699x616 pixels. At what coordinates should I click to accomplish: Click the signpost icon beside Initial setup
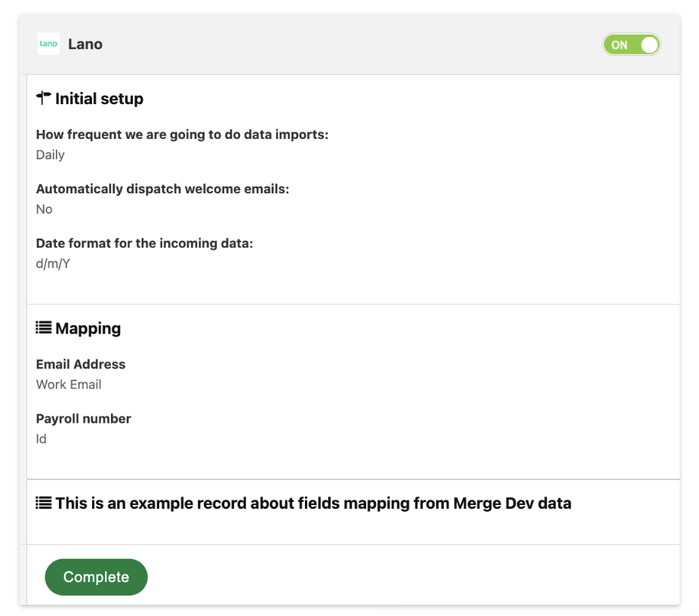(x=43, y=98)
